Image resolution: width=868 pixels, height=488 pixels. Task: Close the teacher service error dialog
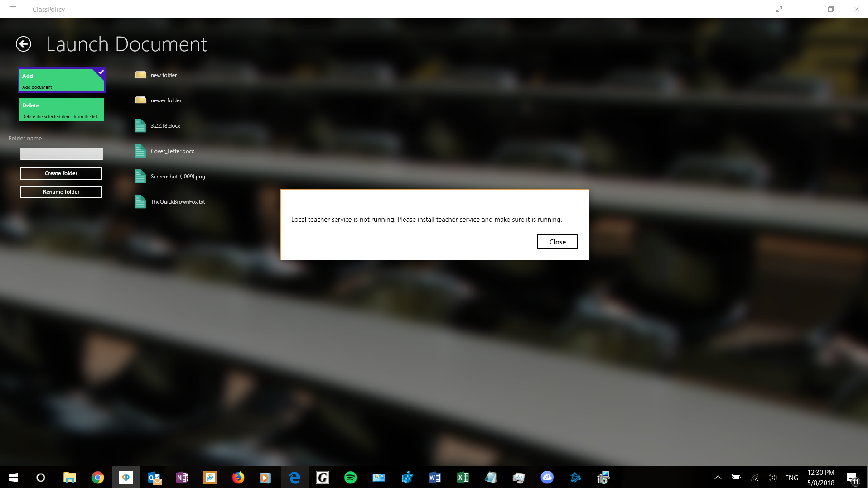coord(557,241)
